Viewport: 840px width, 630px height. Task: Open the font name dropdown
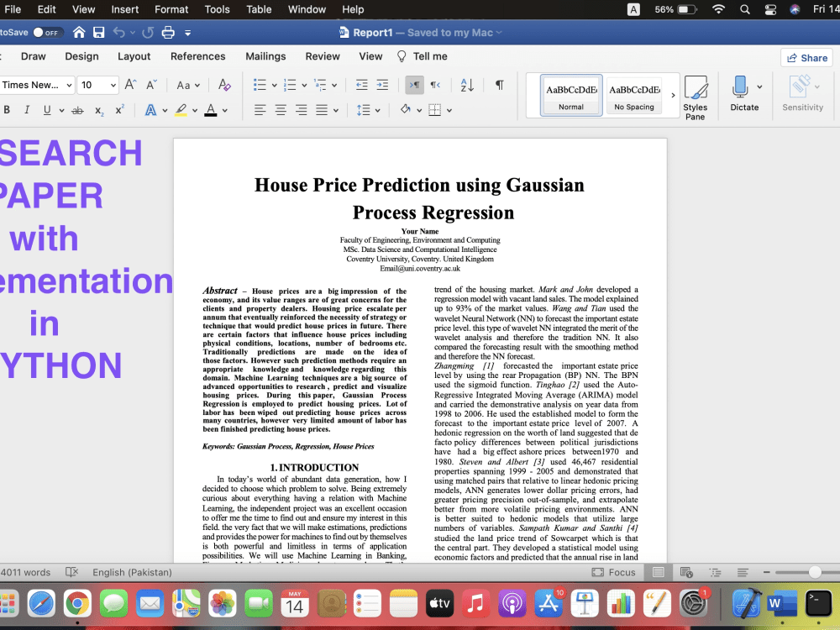[x=69, y=85]
